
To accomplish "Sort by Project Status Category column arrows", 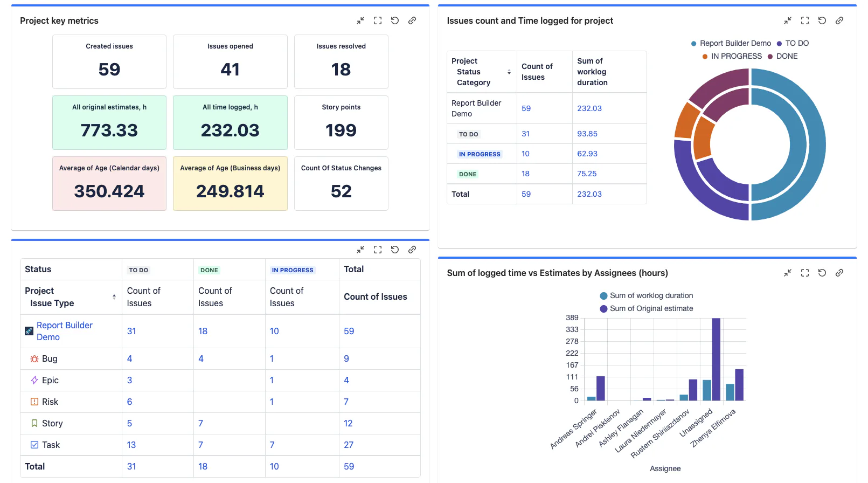I will pyautogui.click(x=509, y=72).
